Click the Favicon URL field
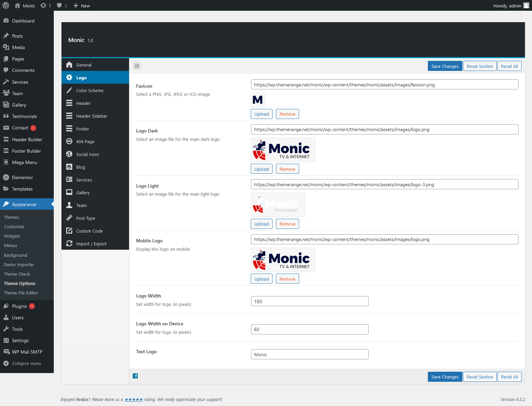This screenshot has height=406, width=532. (x=384, y=85)
